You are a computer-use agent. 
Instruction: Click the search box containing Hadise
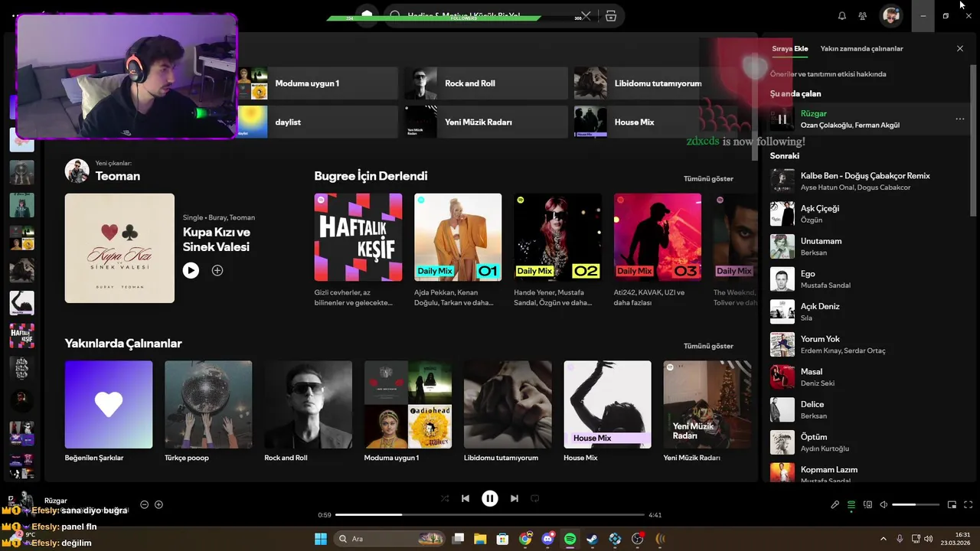(490, 15)
